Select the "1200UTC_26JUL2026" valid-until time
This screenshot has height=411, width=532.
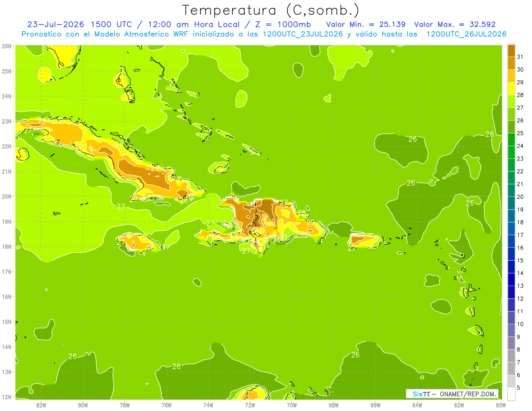[x=466, y=34]
